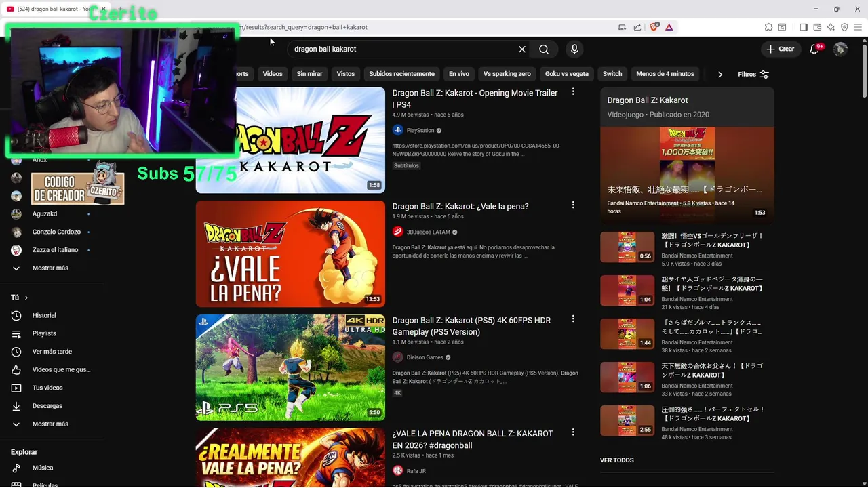This screenshot has width=868, height=488.
Task: Select the Videos filter chip
Action: pyautogui.click(x=273, y=74)
